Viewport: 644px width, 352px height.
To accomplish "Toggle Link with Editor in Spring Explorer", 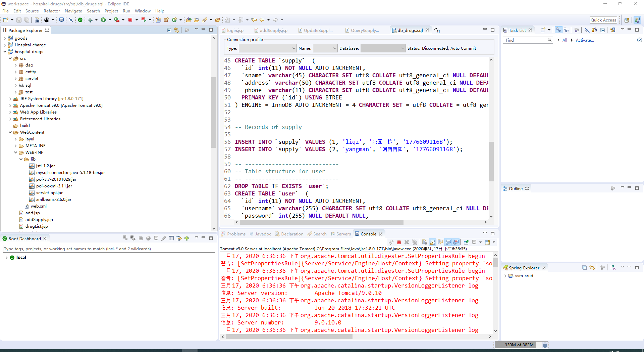I will [x=592, y=268].
